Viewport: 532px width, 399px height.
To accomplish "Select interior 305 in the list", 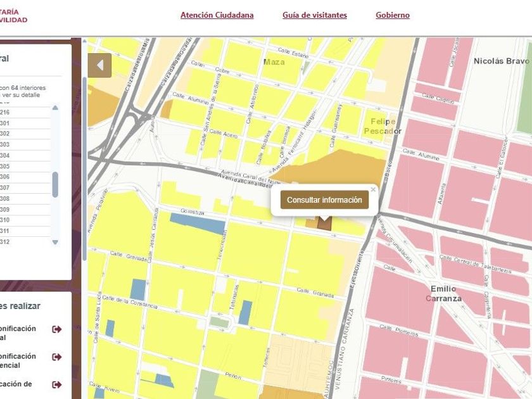I will 24,166.
